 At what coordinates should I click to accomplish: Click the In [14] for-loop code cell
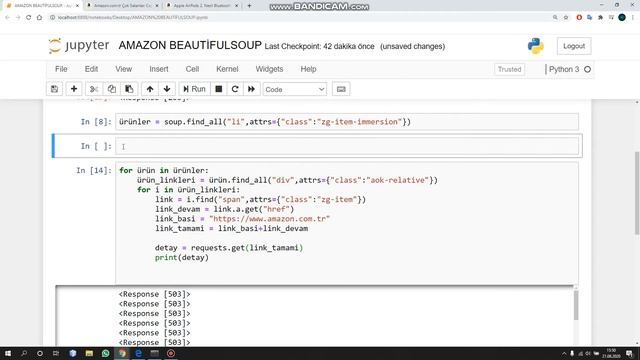pos(347,222)
